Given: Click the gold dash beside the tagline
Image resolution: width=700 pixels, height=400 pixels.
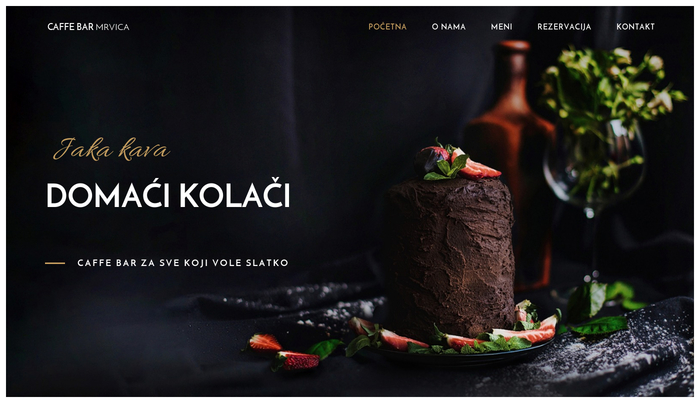Looking at the screenshot, I should pos(55,263).
